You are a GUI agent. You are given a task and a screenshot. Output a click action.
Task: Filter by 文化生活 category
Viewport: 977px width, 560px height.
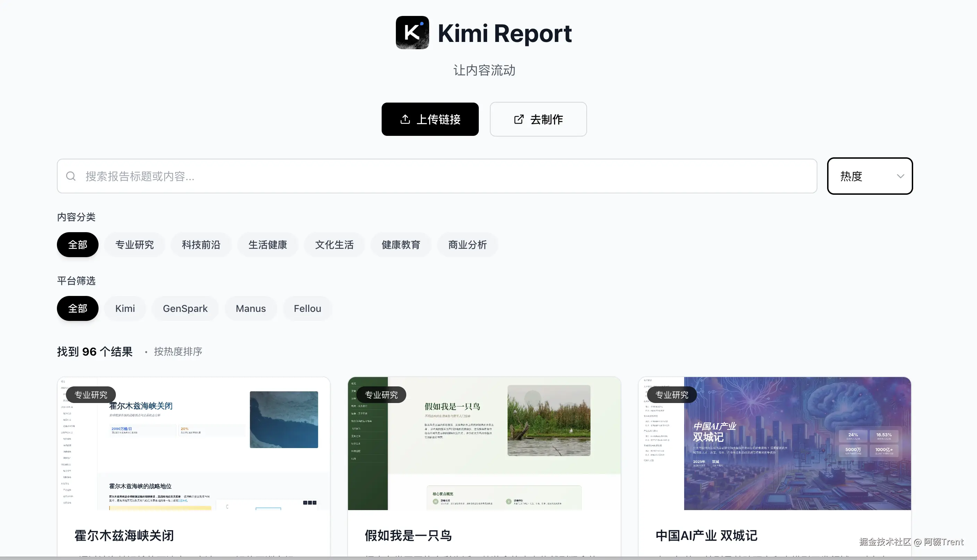point(334,245)
